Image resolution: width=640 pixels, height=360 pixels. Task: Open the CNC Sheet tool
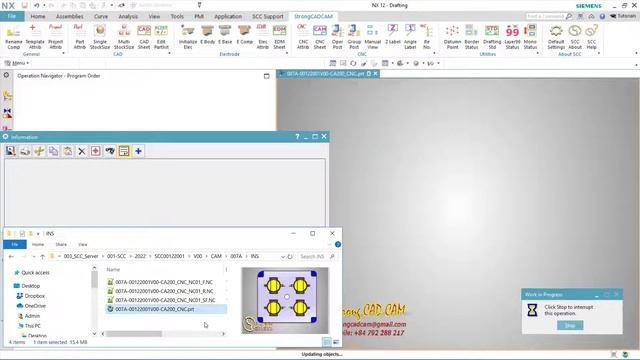pyautogui.click(x=320, y=37)
